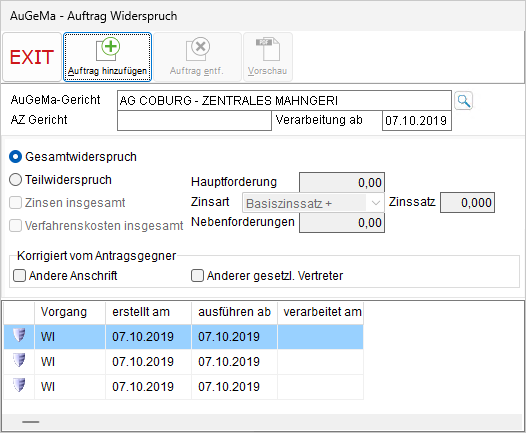
Task: Click the third row's erstellt am date
Action: [x=143, y=387]
